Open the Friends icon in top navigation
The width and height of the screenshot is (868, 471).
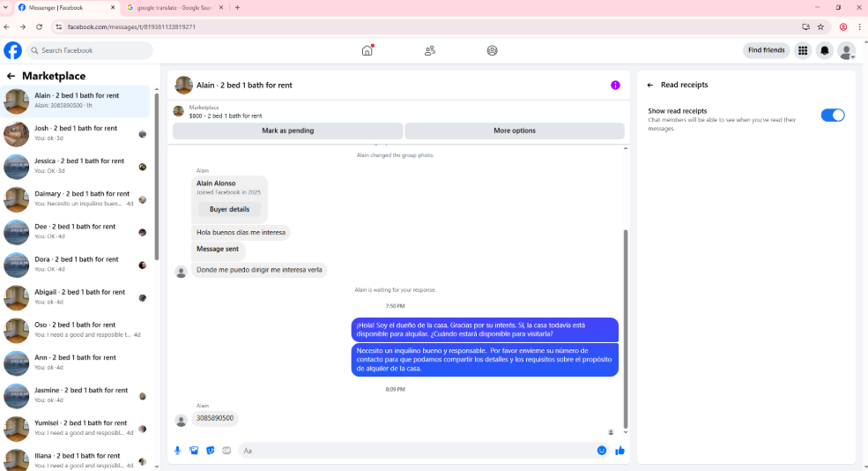[x=429, y=50]
